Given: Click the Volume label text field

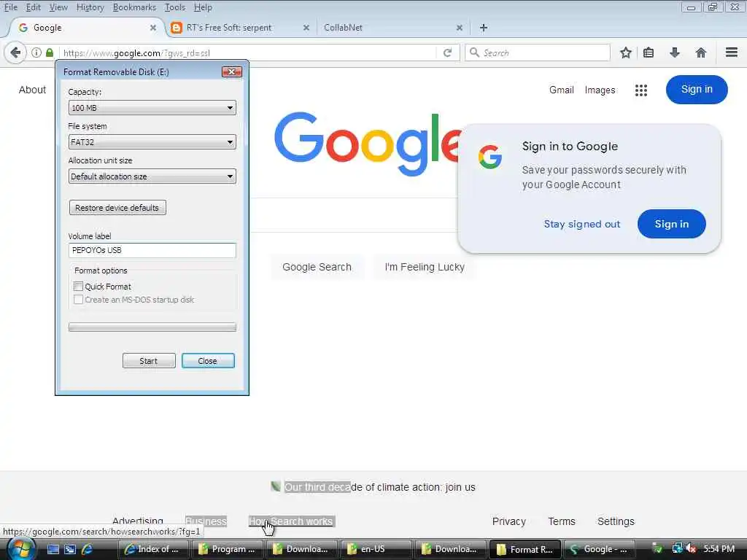Looking at the screenshot, I should [152, 251].
